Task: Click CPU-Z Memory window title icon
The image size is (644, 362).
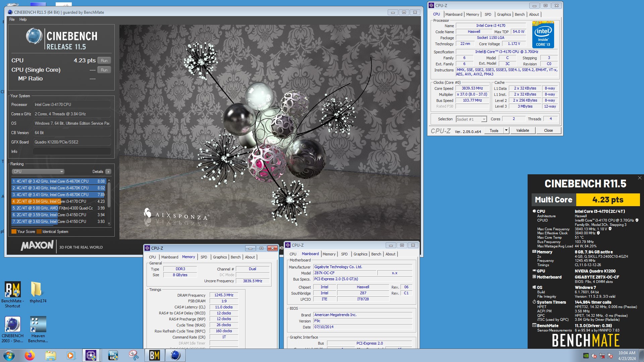Action: pos(147,248)
